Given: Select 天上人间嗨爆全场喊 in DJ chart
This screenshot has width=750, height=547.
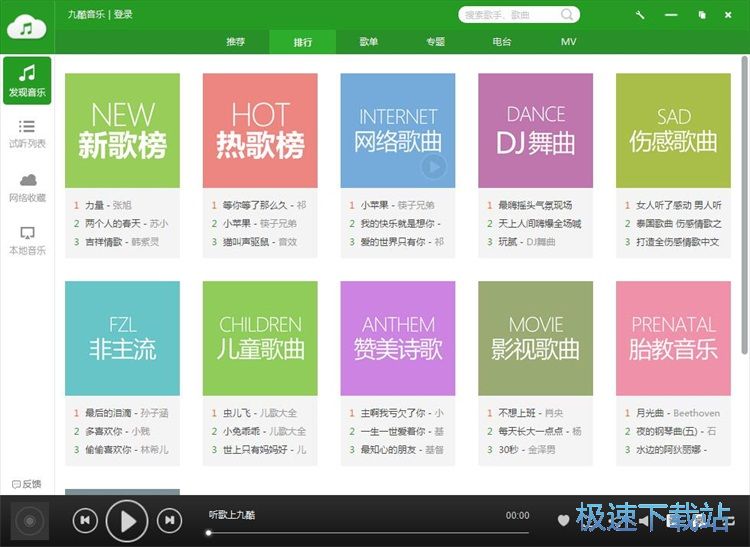Looking at the screenshot, I should click(x=540, y=224).
